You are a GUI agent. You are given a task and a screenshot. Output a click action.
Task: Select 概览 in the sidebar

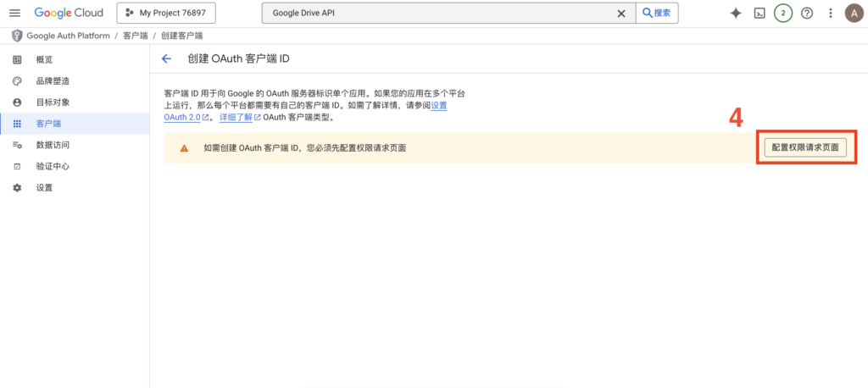click(x=44, y=59)
